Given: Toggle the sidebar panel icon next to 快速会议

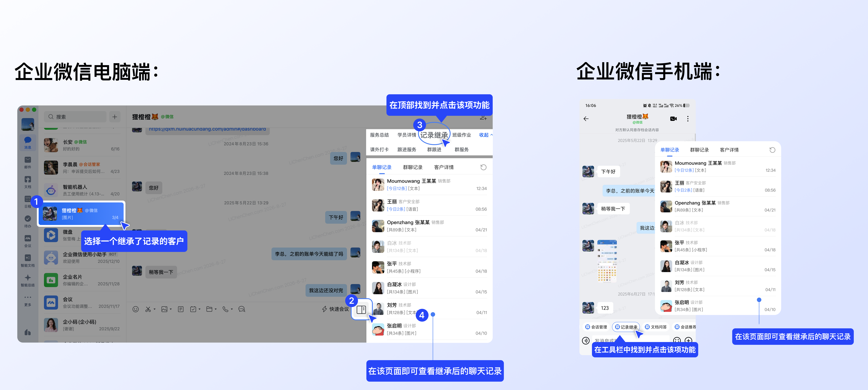Looking at the screenshot, I should [x=361, y=309].
